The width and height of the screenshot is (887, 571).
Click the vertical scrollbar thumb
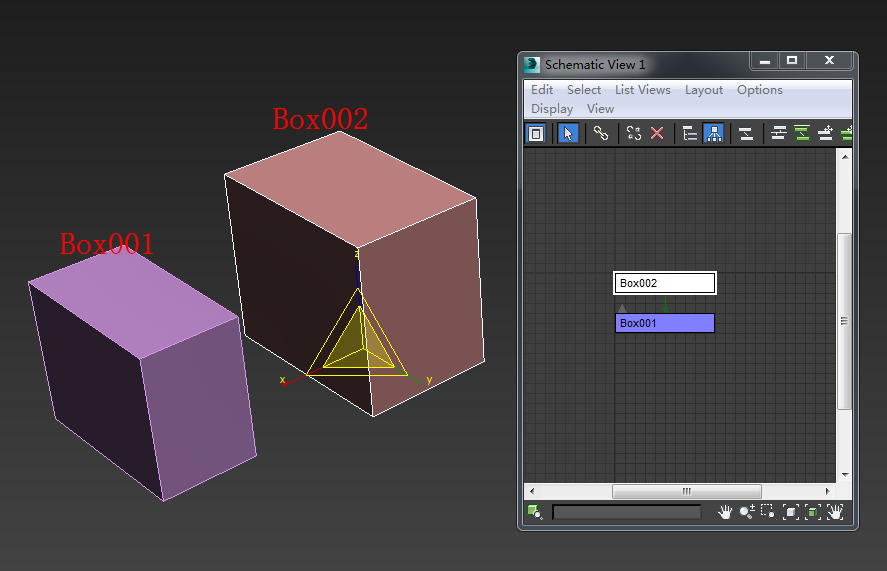pos(845,321)
